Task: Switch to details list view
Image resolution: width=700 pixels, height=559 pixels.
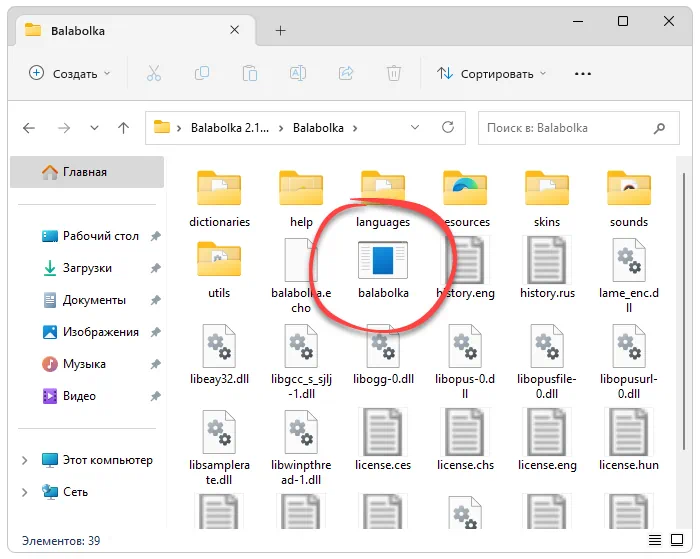Action: tap(655, 540)
